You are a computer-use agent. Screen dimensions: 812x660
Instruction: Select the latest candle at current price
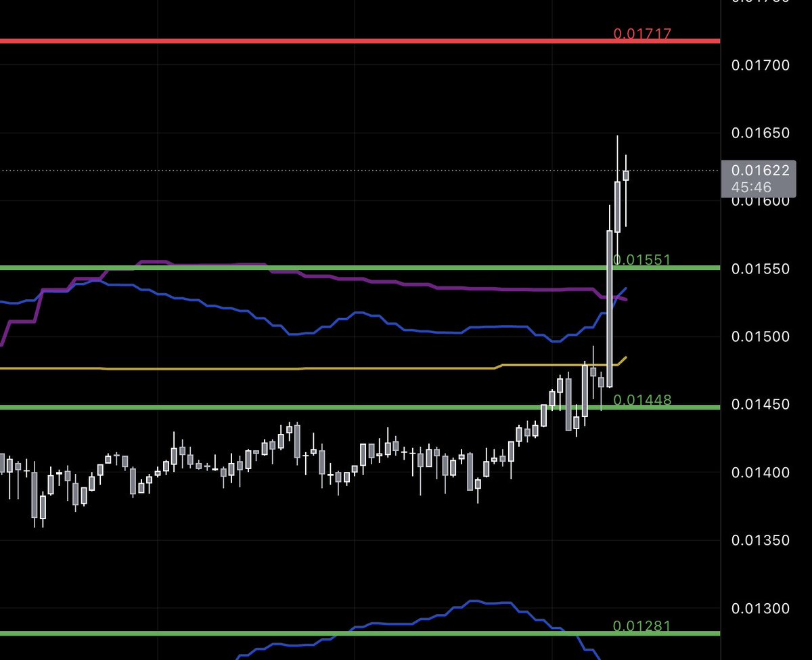(626, 175)
